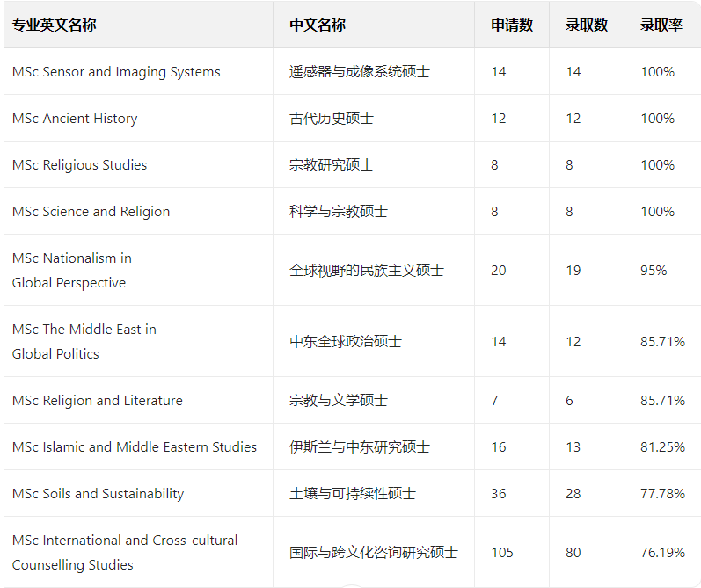
Task: Click admitted value 8 for Science and Religion
Action: 569,211
